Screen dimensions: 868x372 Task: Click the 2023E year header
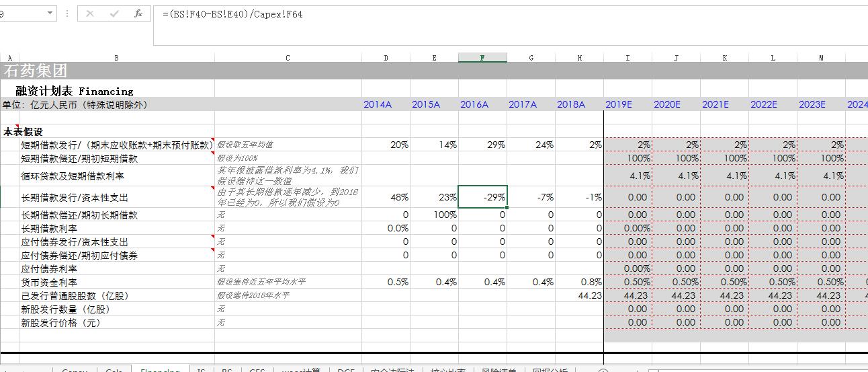coord(812,104)
